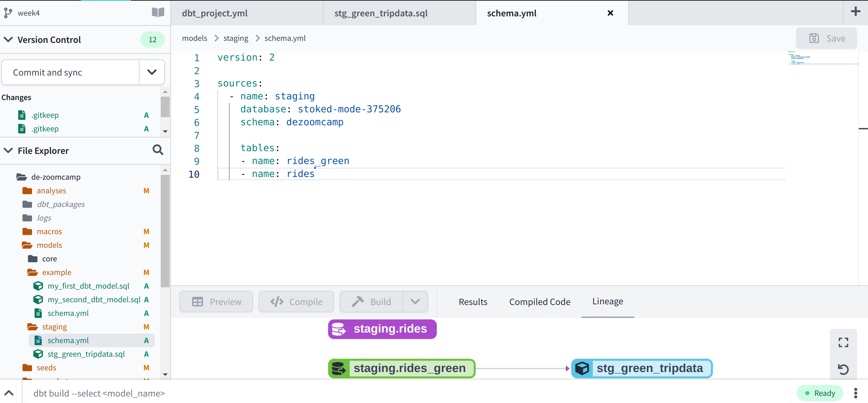Screen dimensions: 868x403
Task: Switch to the dbt_project.yml tab
Action: tap(247, 13)
